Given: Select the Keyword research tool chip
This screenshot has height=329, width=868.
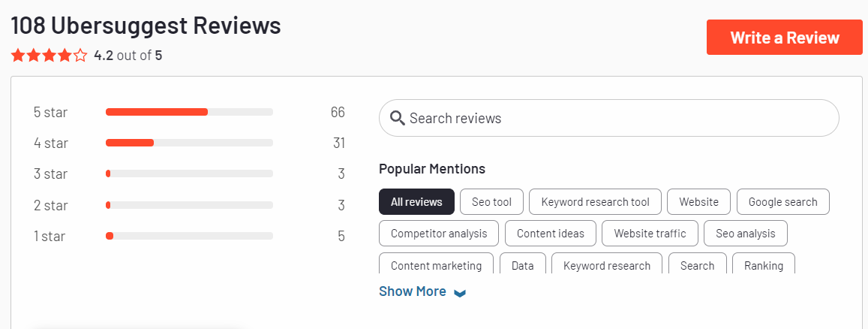Looking at the screenshot, I should 595,201.
